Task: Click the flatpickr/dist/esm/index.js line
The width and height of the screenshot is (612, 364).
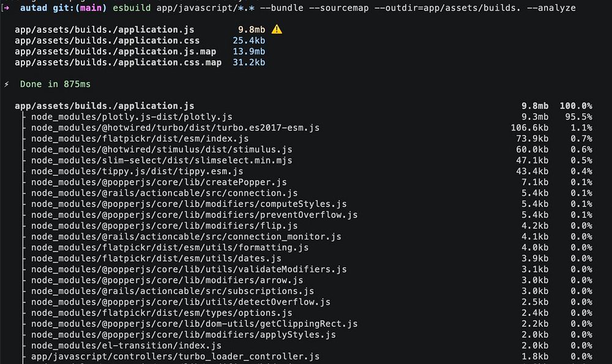Action: [x=140, y=139]
